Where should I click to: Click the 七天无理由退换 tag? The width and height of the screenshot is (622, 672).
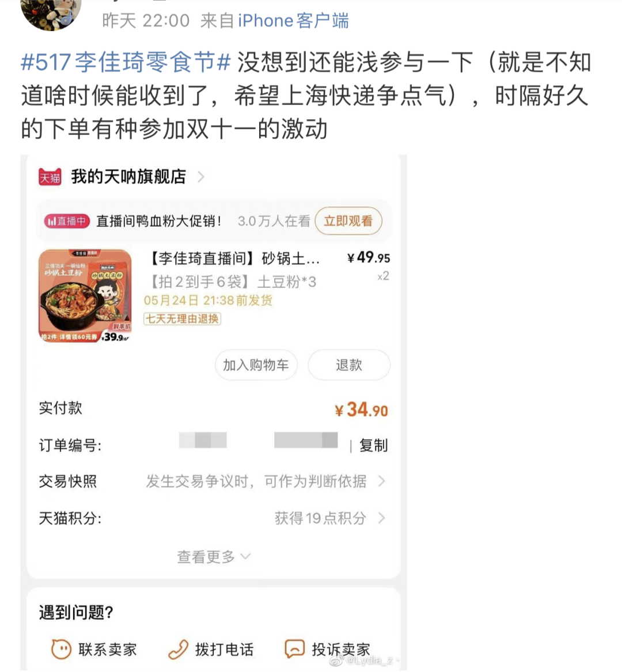coord(182,318)
